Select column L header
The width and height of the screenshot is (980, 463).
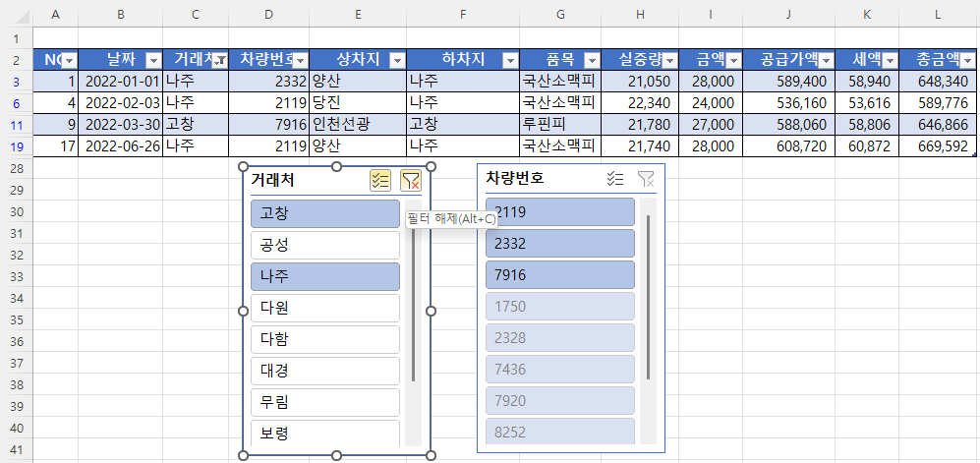[x=938, y=14]
